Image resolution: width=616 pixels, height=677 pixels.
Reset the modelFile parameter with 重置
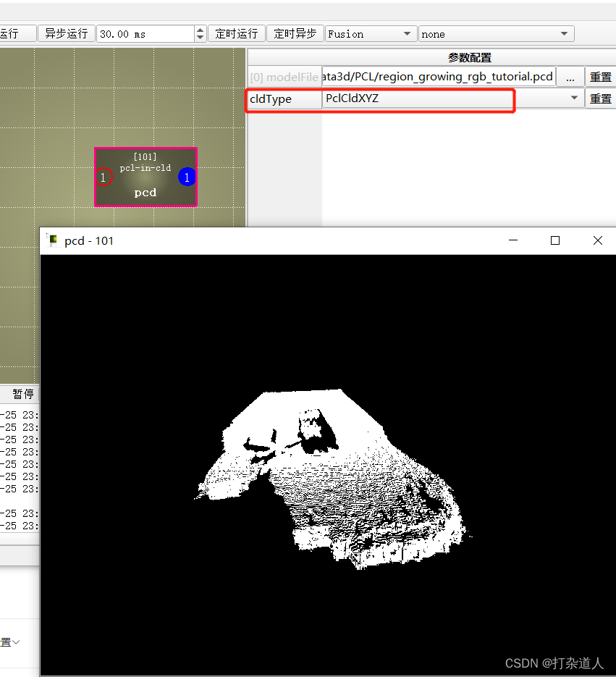tap(600, 76)
